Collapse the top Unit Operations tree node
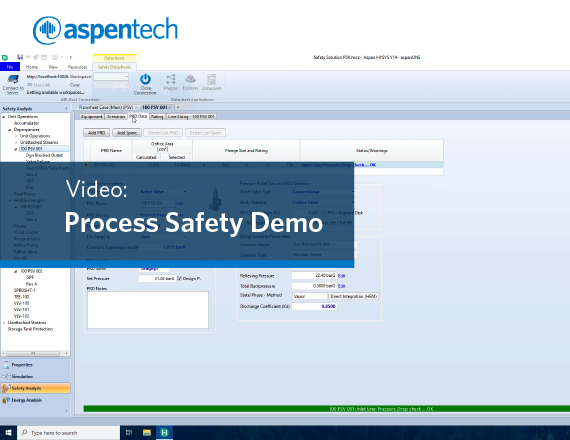Viewport: 570px width, 440px height. (4, 117)
